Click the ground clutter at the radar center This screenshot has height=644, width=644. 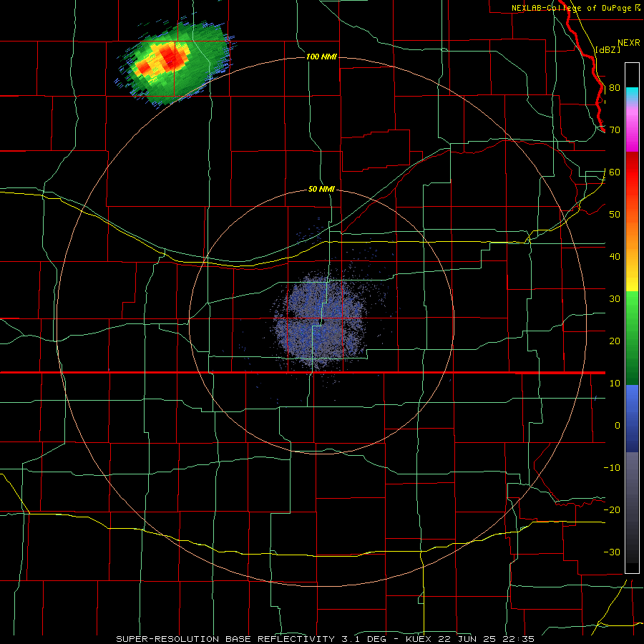tap(320, 323)
